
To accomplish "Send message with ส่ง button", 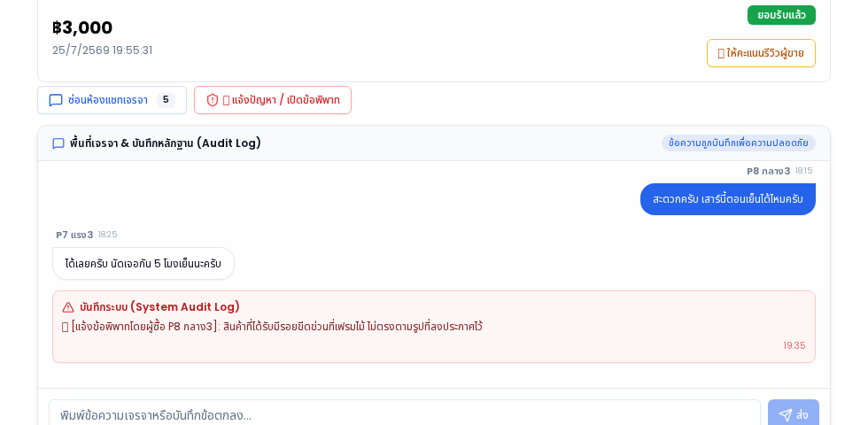I will pos(793,414).
